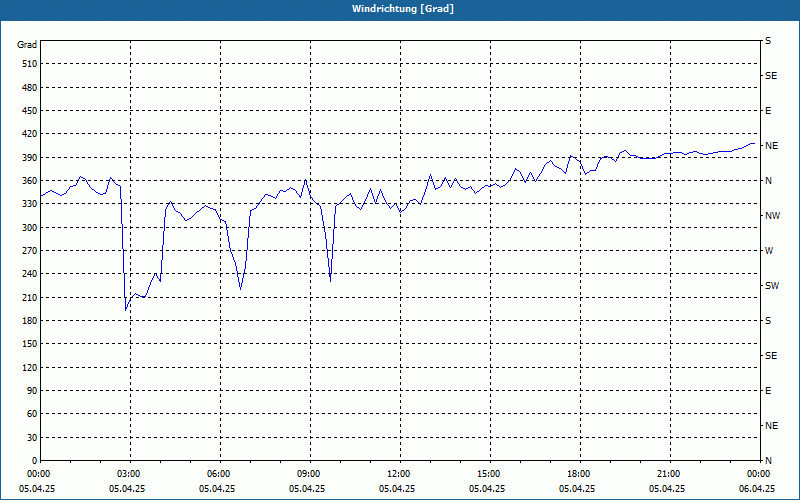This screenshot has width=800, height=500.
Task: Click the 360 value on the y-axis
Action: [30, 181]
